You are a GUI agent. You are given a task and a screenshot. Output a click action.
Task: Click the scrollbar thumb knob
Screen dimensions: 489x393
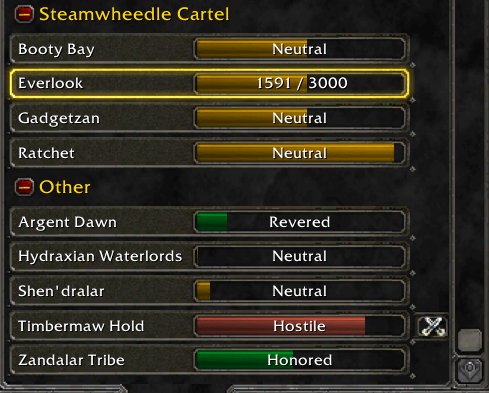coord(470,340)
